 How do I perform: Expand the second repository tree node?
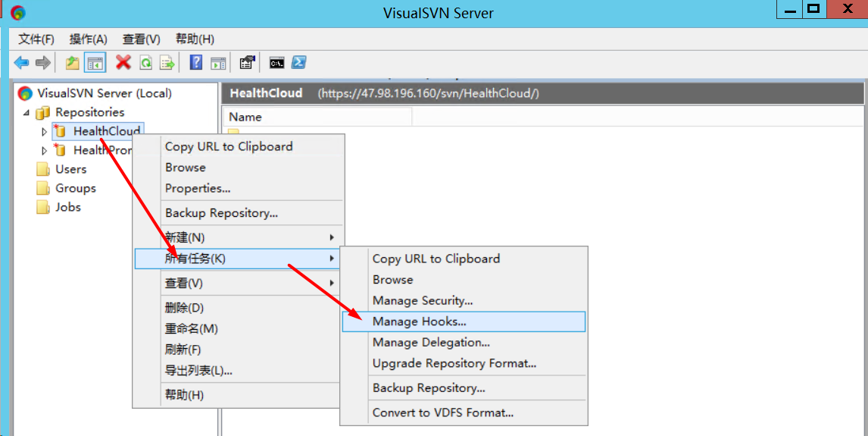[x=44, y=151]
